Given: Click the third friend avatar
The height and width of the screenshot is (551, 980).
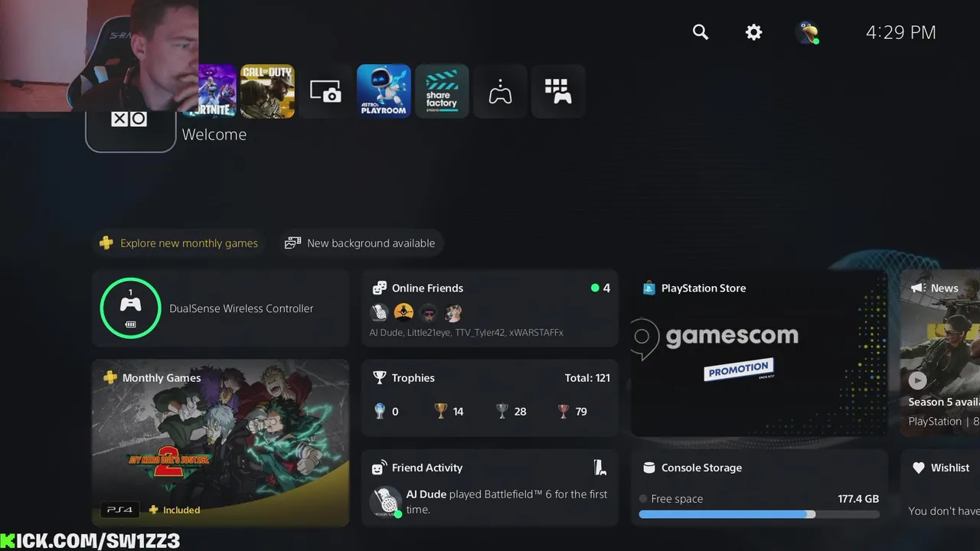Looking at the screenshot, I should (428, 312).
